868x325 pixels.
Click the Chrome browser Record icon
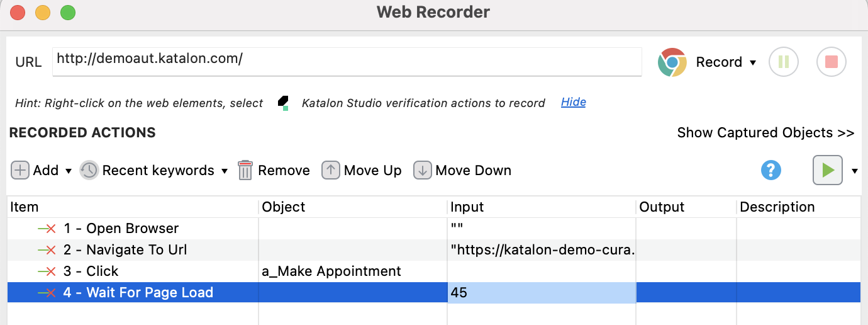point(672,62)
